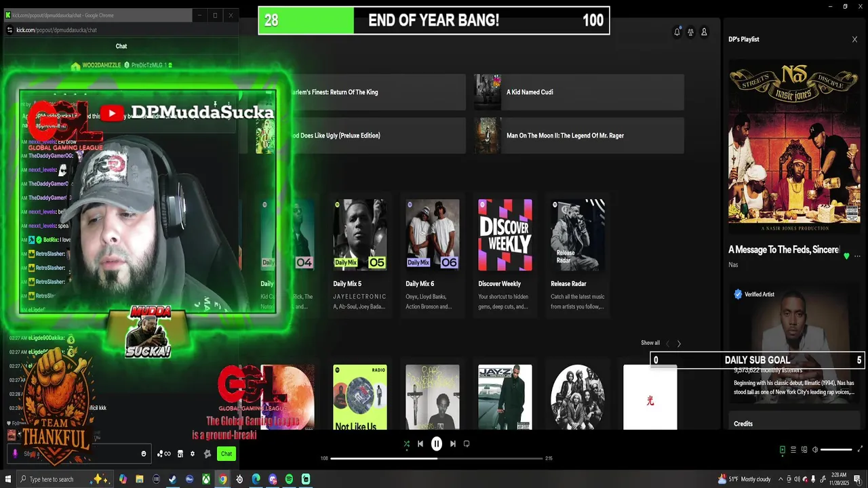The image size is (868, 488).
Task: Close the DP's Playlist now playing panel
Action: (x=854, y=39)
